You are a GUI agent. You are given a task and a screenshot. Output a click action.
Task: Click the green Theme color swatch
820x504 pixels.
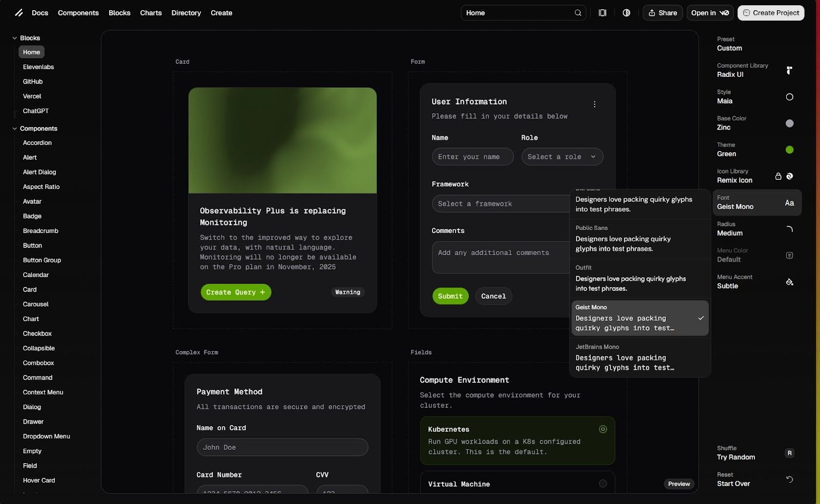tap(789, 150)
